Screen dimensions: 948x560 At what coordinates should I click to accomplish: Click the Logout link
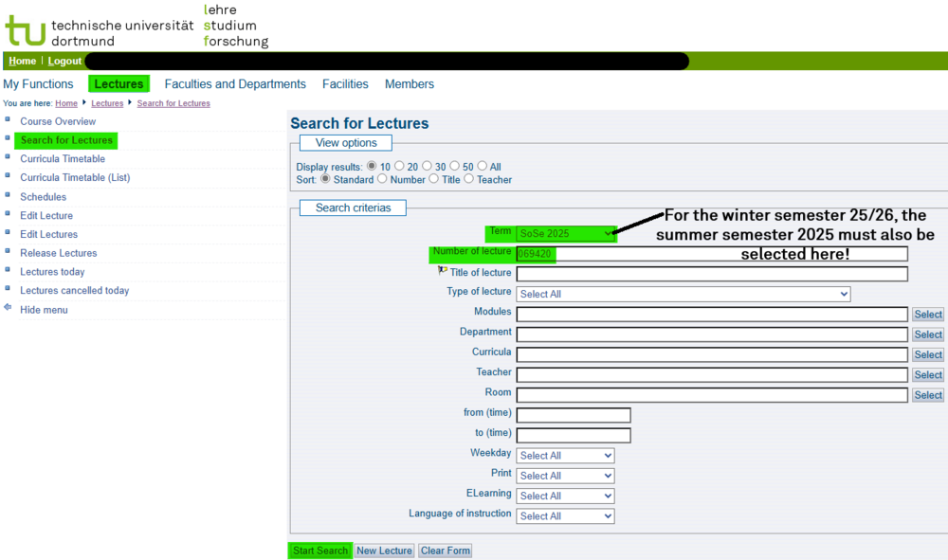(64, 61)
